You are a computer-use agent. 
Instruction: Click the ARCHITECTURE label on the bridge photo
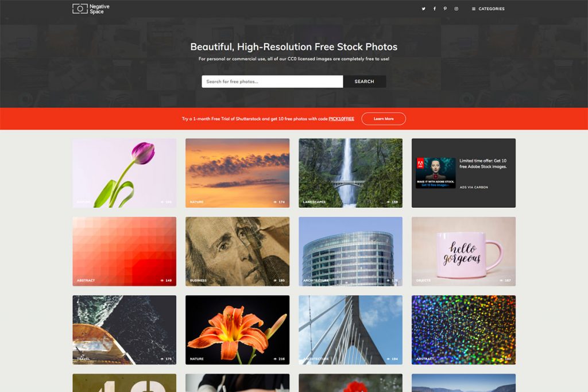pyautogui.click(x=316, y=359)
